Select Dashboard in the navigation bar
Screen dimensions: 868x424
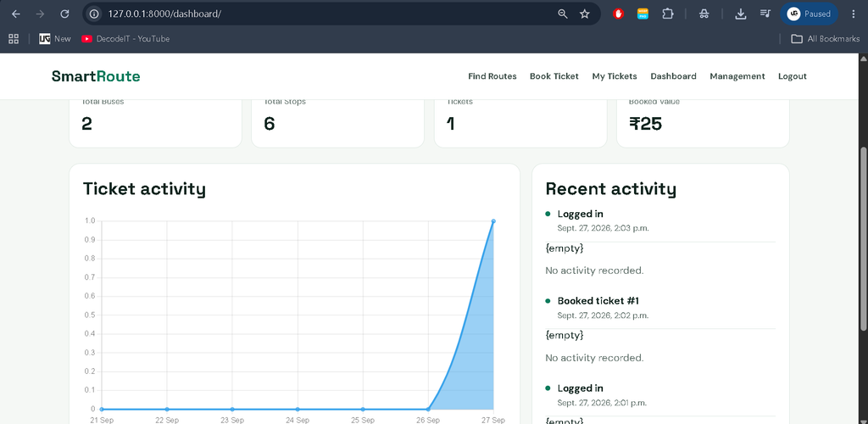[673, 76]
